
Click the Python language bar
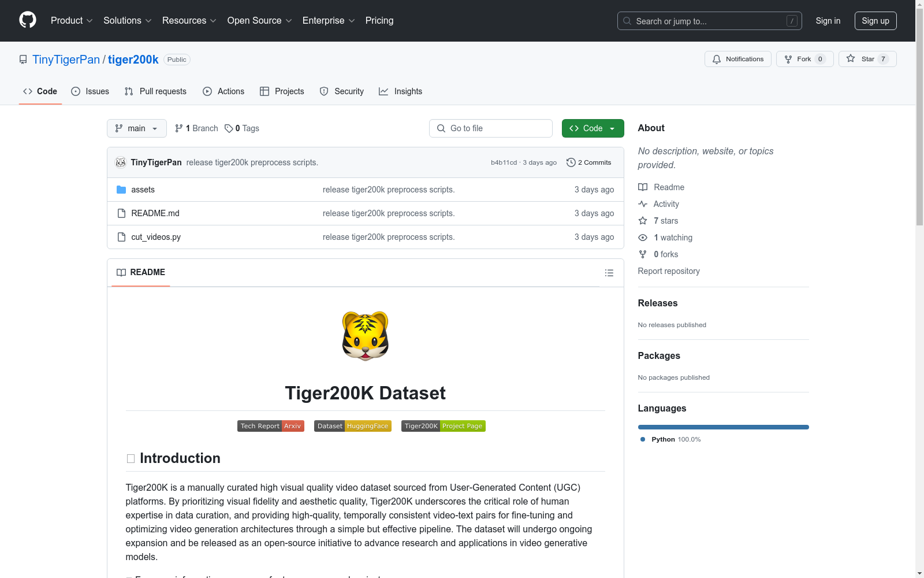tap(723, 427)
